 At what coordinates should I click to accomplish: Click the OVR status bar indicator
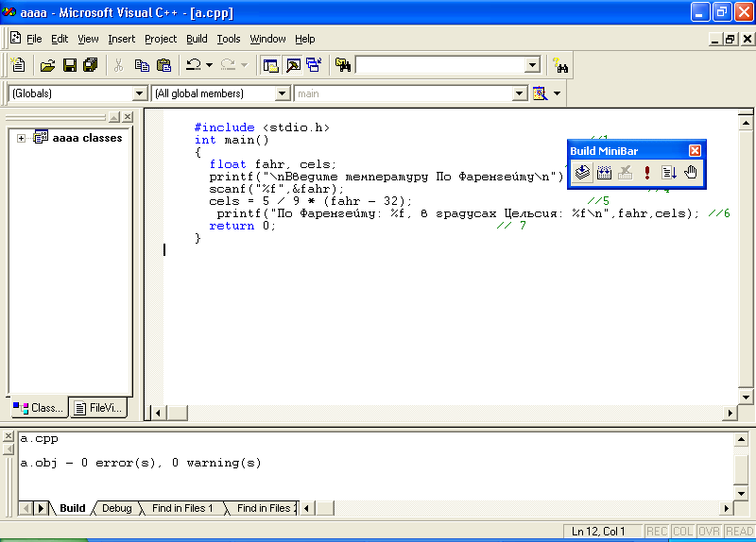[x=709, y=532]
